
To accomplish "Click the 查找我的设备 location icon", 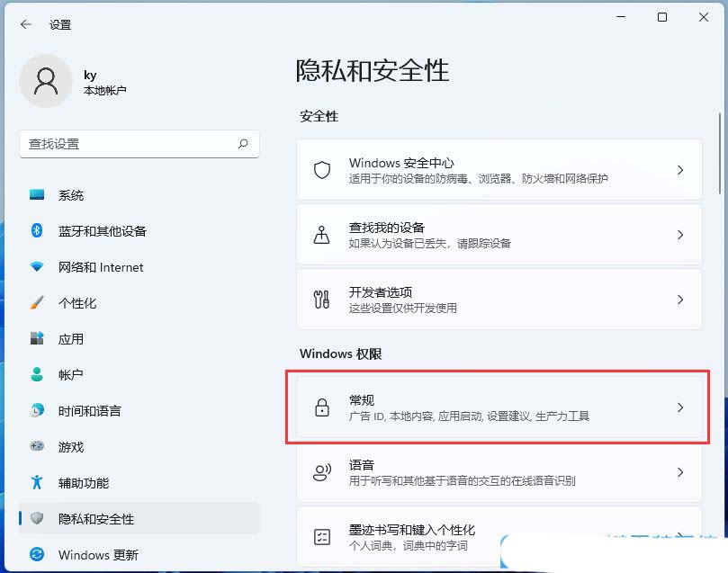I will (321, 234).
